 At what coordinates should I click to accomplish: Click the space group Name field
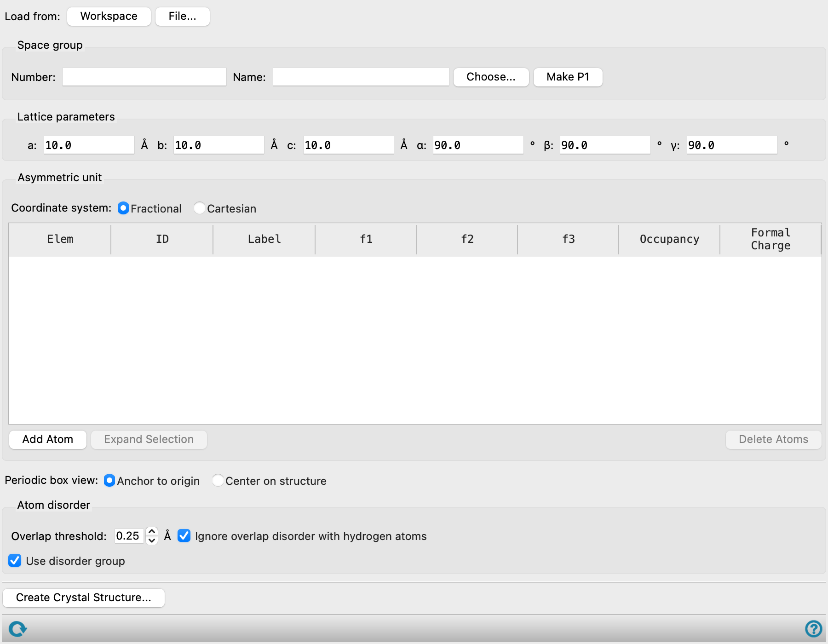361,77
